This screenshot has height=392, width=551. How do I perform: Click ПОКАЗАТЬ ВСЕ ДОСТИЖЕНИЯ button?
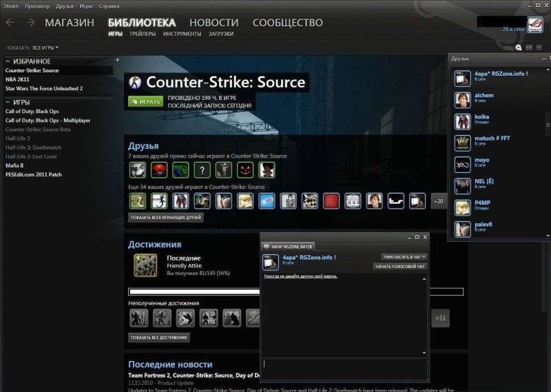[x=159, y=338]
